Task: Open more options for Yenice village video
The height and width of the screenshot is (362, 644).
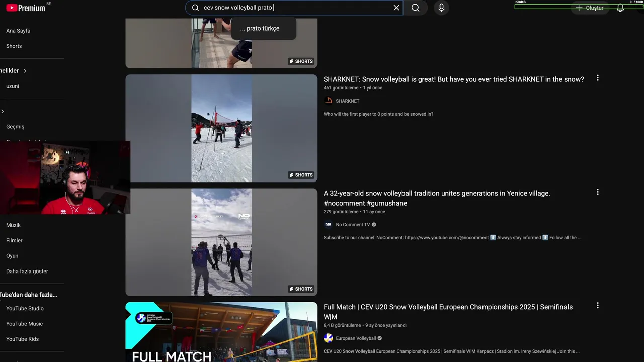Action: pyautogui.click(x=598, y=192)
